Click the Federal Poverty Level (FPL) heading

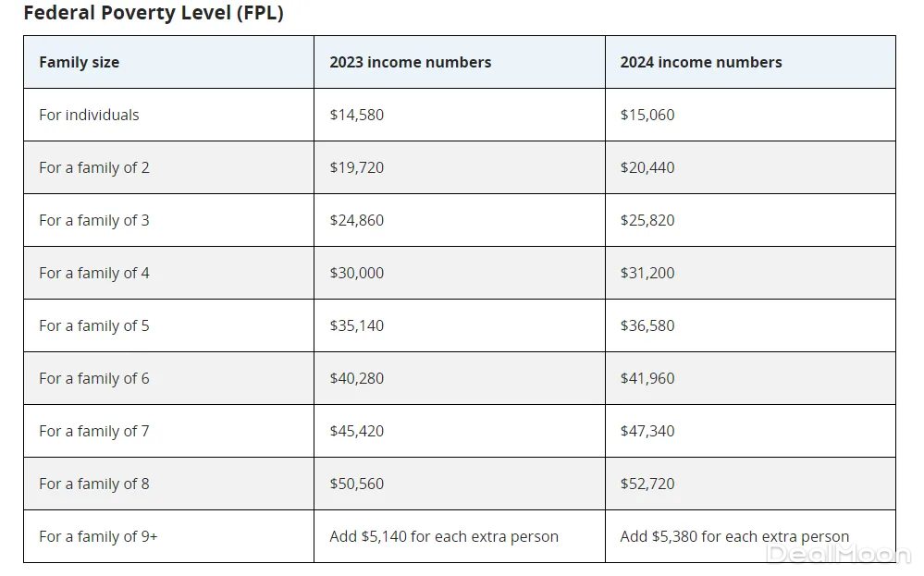coord(154,13)
